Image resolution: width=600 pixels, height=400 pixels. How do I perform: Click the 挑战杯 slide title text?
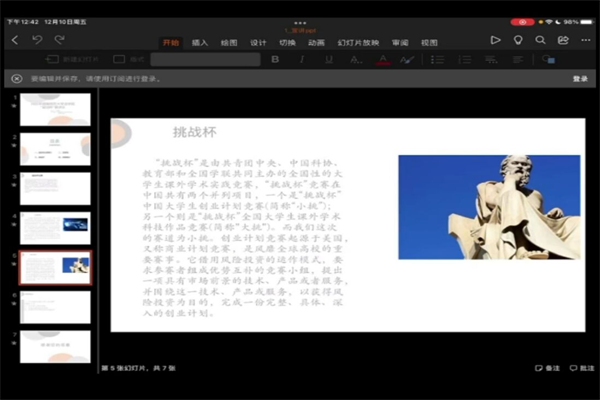click(x=194, y=133)
